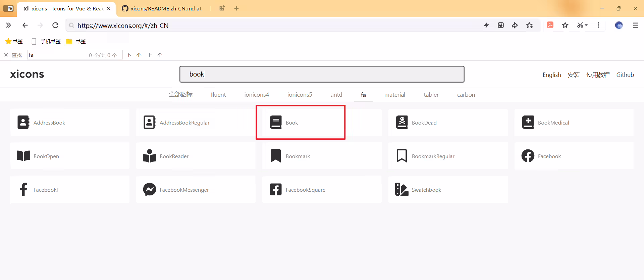
Task: Pick the BookmarkRegular outline icon
Action: (x=401, y=156)
